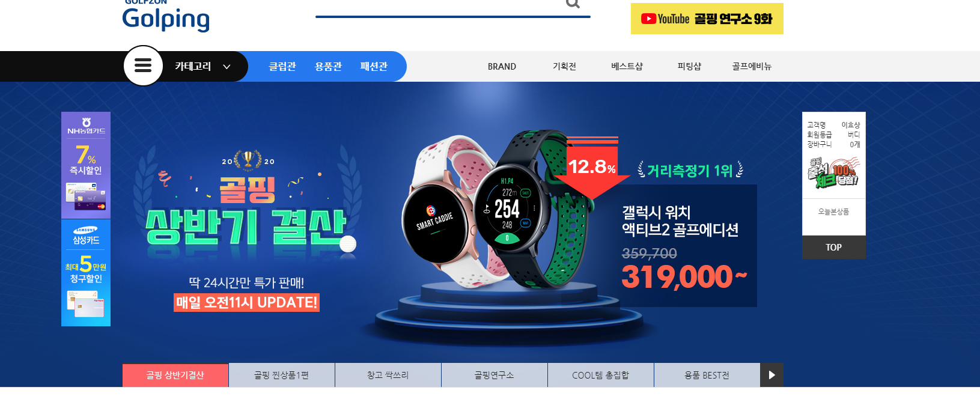The height and width of the screenshot is (411, 980).
Task: Click the search magnifier icon
Action: [573, 4]
